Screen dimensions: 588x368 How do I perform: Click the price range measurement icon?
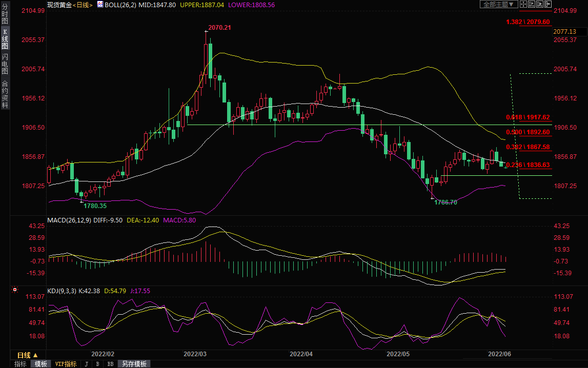coord(531,4)
